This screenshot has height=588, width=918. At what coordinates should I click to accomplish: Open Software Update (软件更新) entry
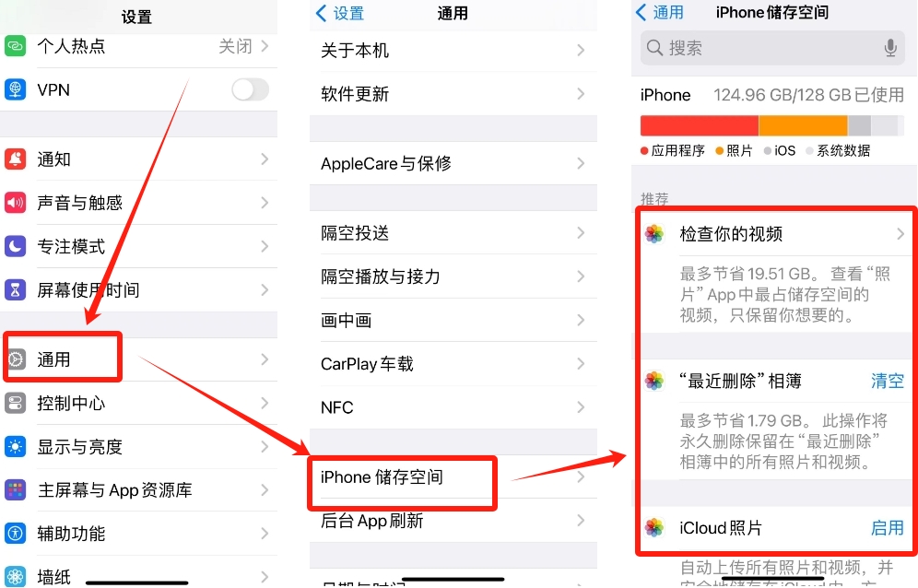point(453,94)
